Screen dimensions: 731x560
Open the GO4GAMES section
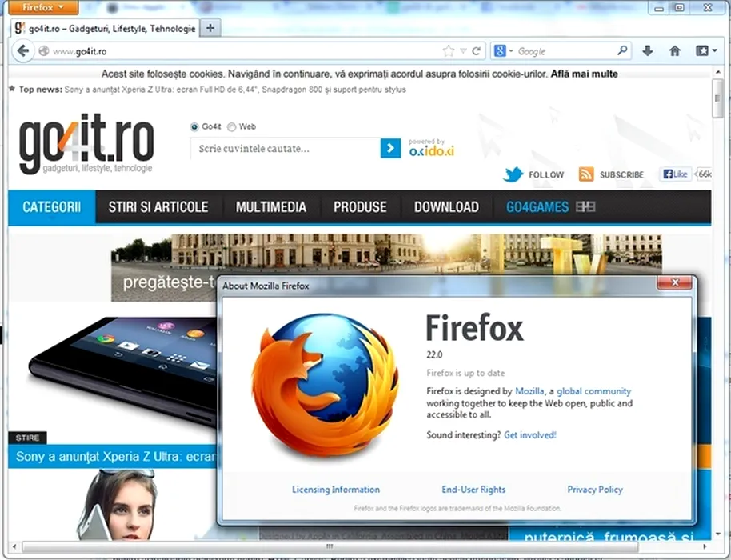click(x=550, y=207)
